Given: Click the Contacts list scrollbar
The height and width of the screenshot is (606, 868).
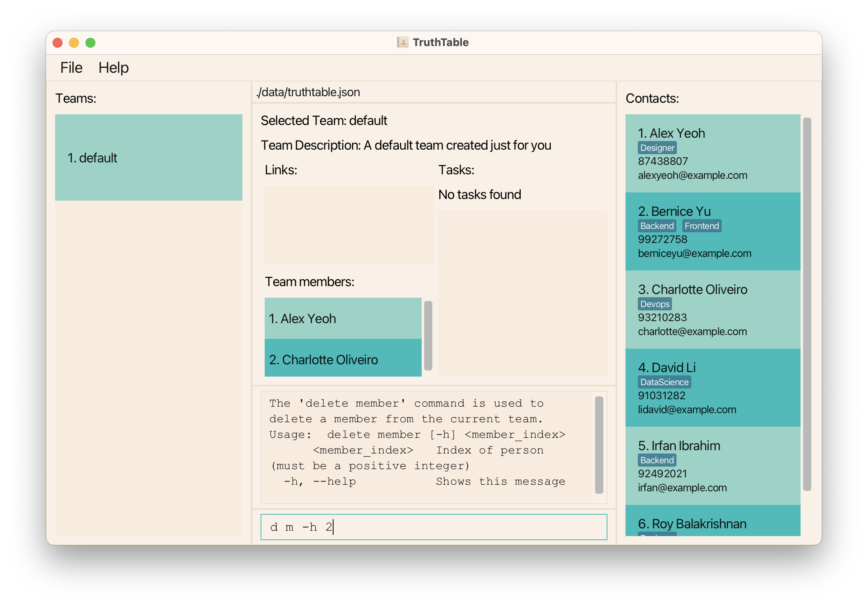Looking at the screenshot, I should [807, 304].
